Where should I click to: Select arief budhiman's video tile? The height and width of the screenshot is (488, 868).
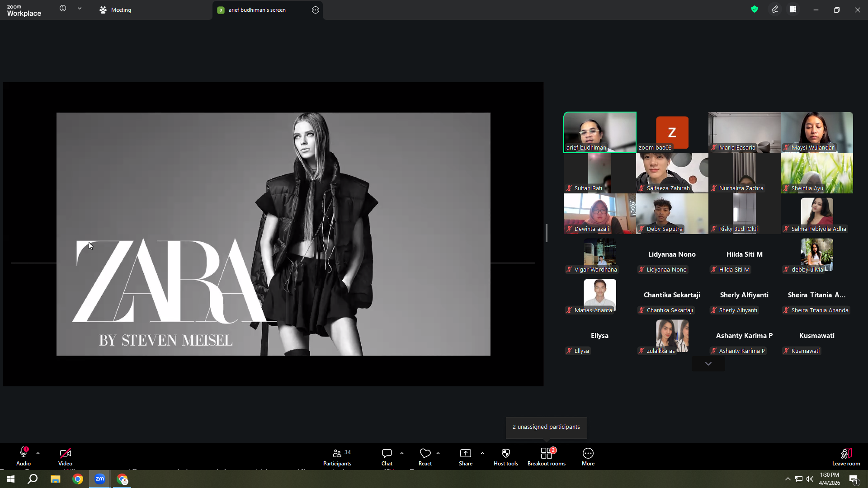pos(600,132)
